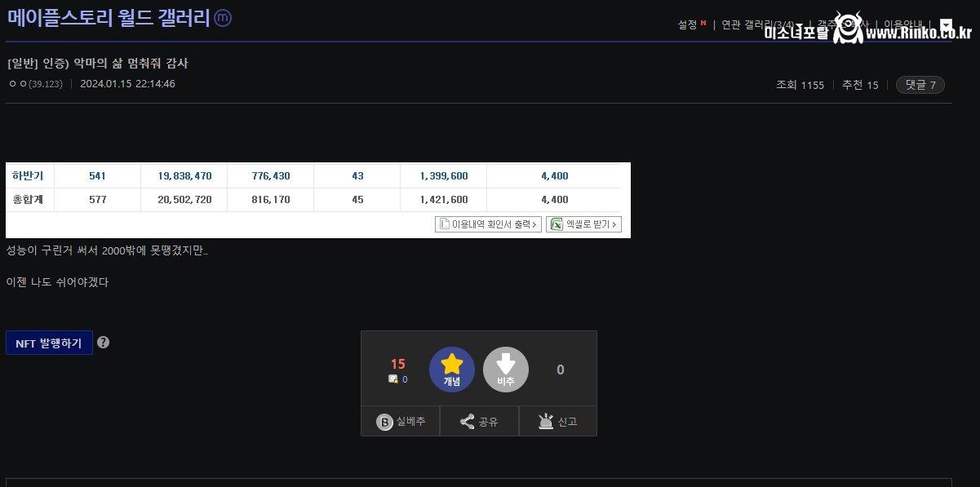Screen dimensions: 980x487
Task: Share the post via 공유
Action: [479, 422]
